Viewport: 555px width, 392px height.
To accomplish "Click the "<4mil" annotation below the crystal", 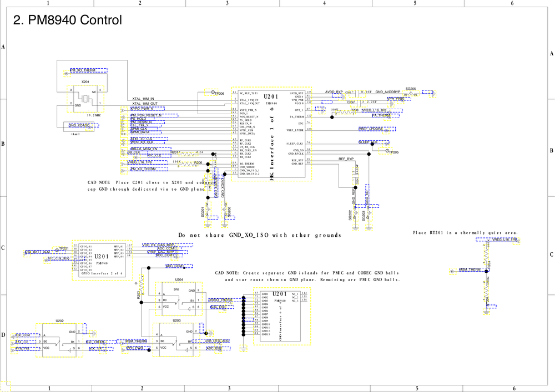I will [75, 134].
